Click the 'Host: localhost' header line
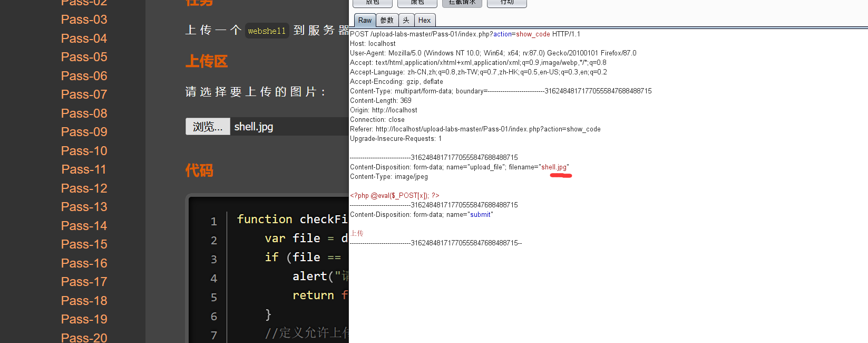868x343 pixels. (373, 44)
